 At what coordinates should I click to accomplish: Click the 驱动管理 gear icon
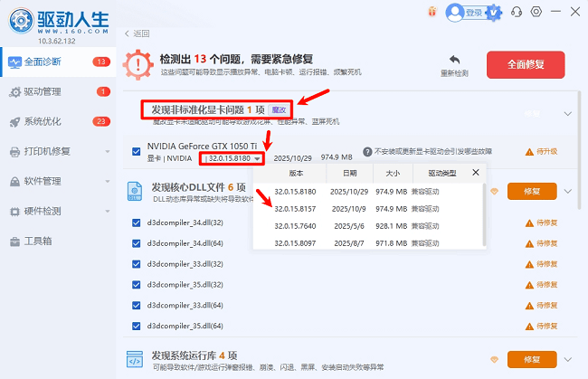pos(15,92)
